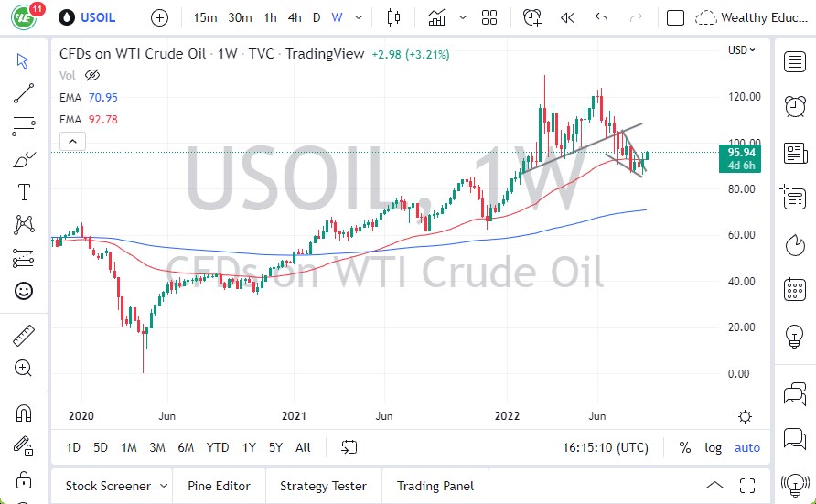Image resolution: width=816 pixels, height=504 pixels.
Task: Toggle the magnet snap mode
Action: point(24,413)
